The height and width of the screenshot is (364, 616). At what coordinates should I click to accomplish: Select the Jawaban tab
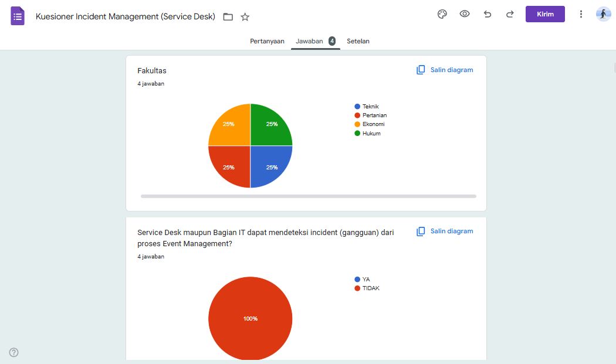tap(315, 41)
